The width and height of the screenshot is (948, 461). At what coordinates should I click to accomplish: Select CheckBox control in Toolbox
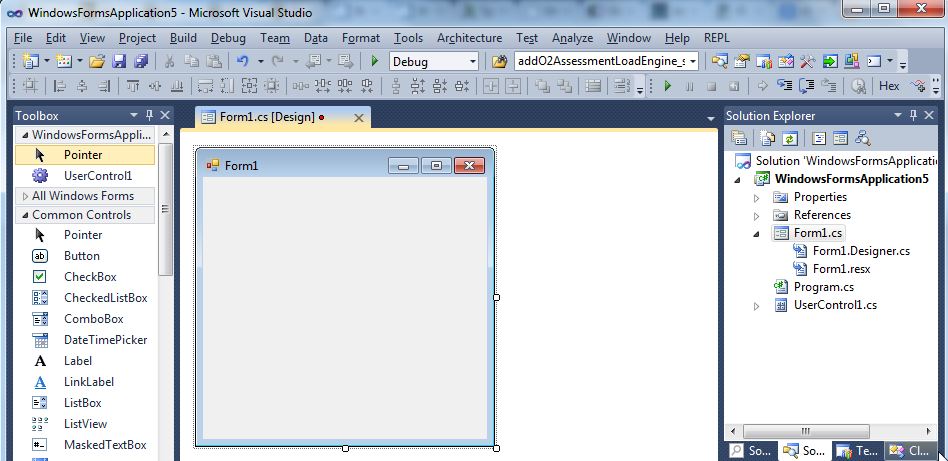click(85, 277)
